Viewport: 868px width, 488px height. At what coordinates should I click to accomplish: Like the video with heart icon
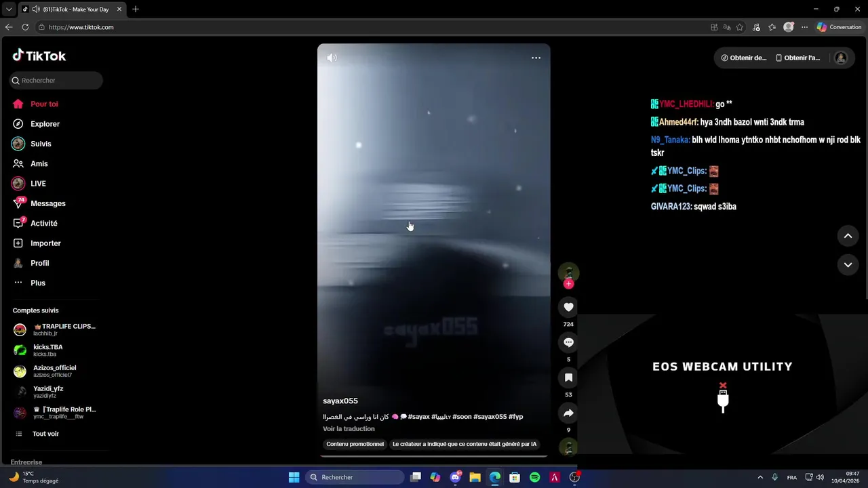[568, 307]
